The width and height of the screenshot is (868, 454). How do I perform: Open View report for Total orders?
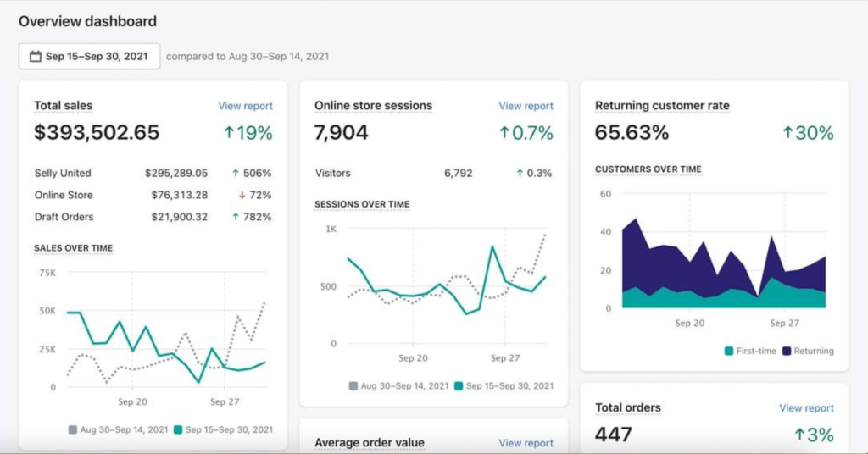click(x=806, y=408)
